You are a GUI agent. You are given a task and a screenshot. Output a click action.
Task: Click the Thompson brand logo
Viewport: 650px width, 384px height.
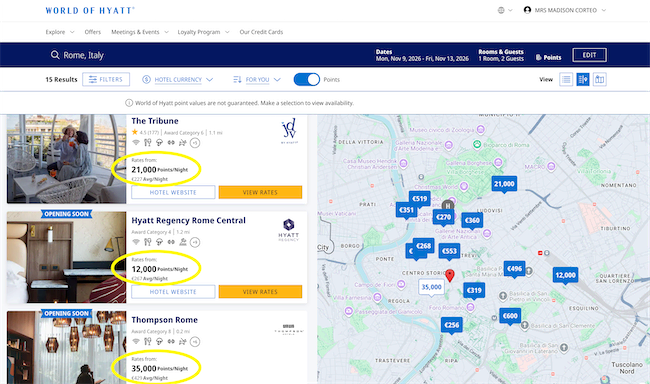click(x=289, y=329)
